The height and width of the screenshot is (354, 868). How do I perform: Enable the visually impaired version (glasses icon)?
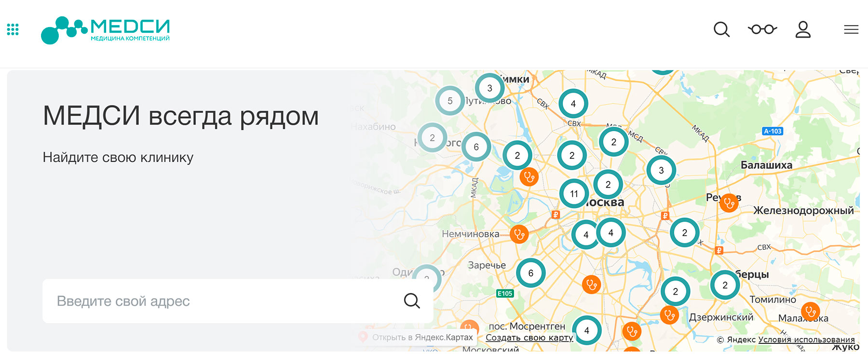point(762,29)
